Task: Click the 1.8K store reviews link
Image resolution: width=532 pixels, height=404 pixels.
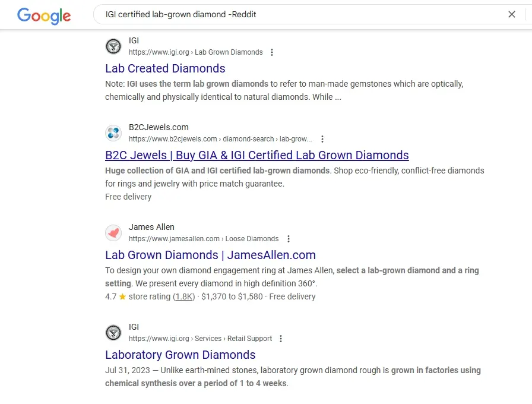Action: coord(184,296)
